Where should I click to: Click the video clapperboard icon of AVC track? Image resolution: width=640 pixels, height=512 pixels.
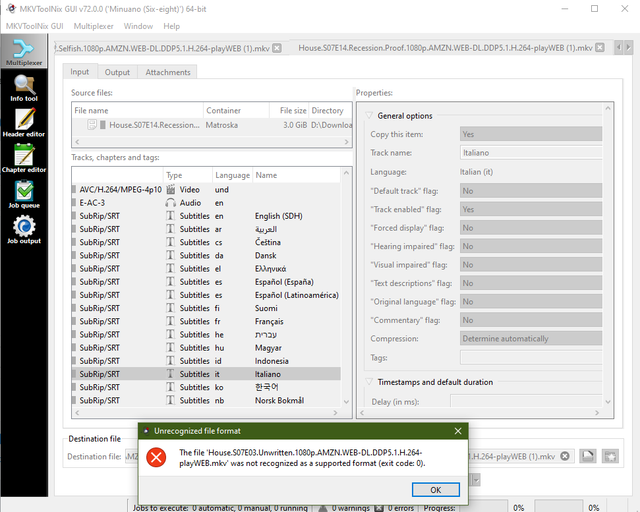pos(171,189)
